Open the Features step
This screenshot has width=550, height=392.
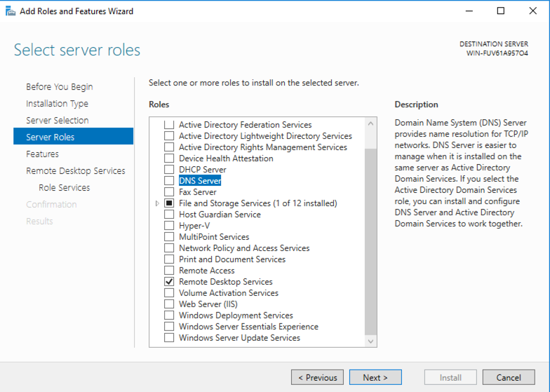tap(42, 154)
